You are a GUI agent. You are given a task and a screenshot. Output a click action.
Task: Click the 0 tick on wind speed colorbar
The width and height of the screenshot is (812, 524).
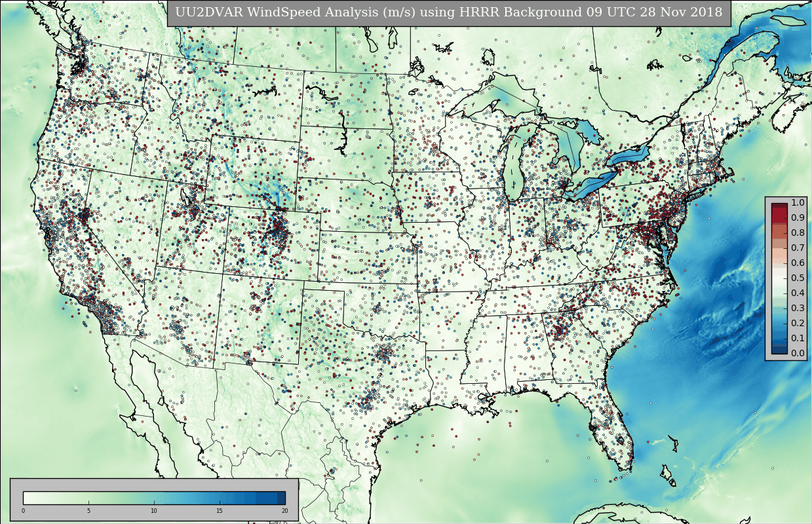[x=23, y=511]
